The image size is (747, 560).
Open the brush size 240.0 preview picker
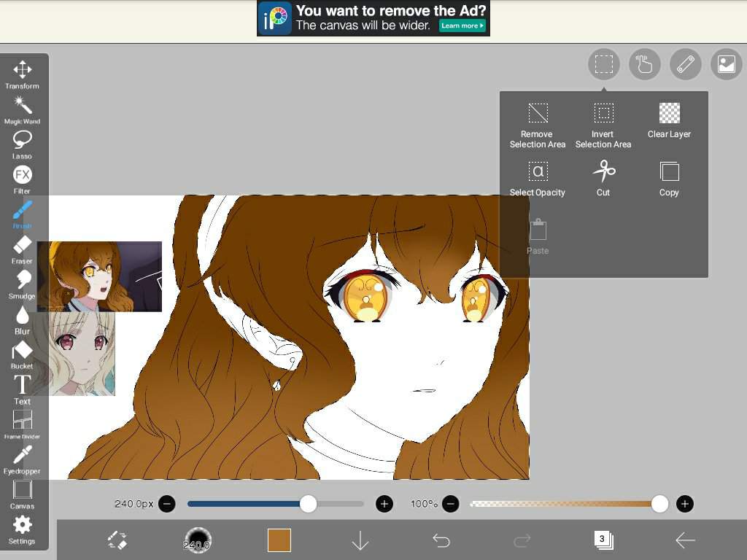point(197,540)
